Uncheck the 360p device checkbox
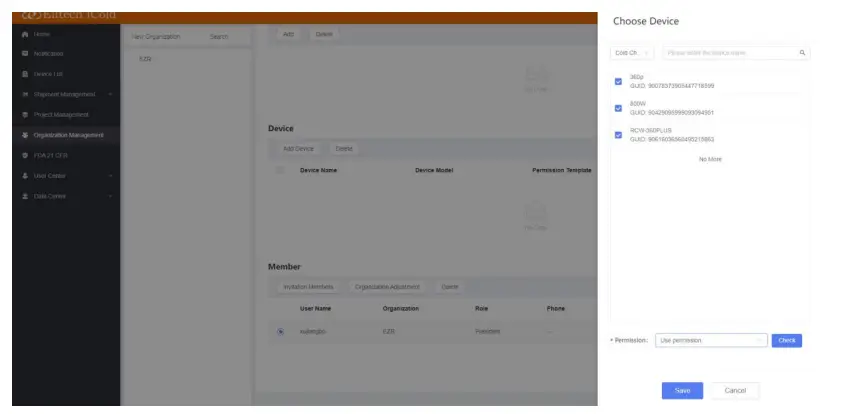 pos(618,82)
